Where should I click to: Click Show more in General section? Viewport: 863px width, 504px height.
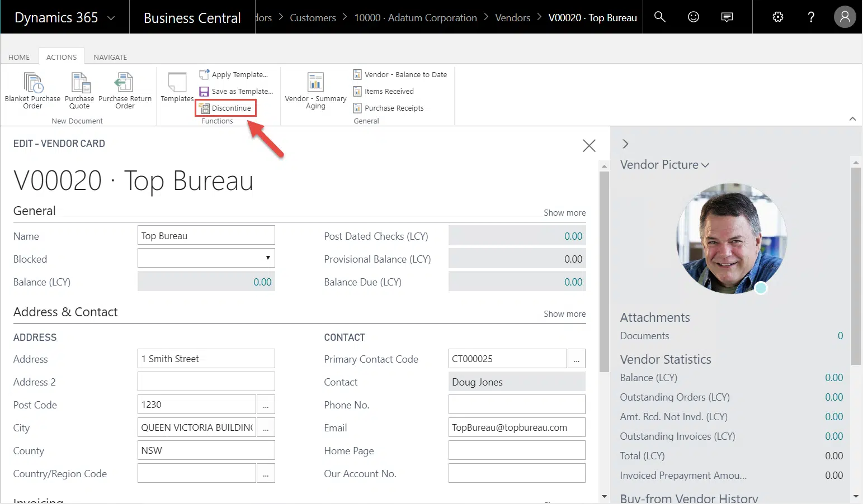(x=564, y=213)
